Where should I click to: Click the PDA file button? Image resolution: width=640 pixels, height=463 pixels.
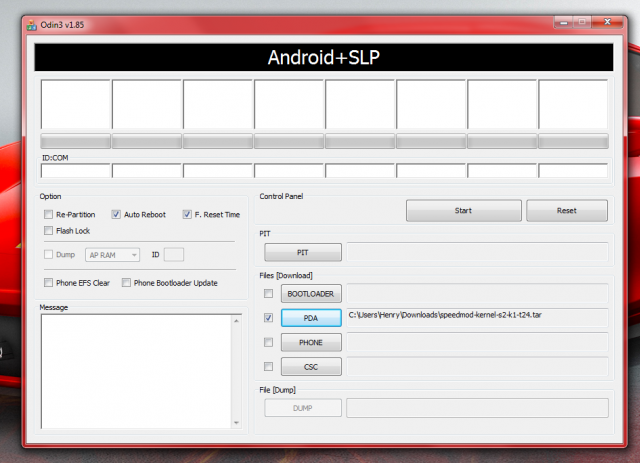click(x=311, y=318)
